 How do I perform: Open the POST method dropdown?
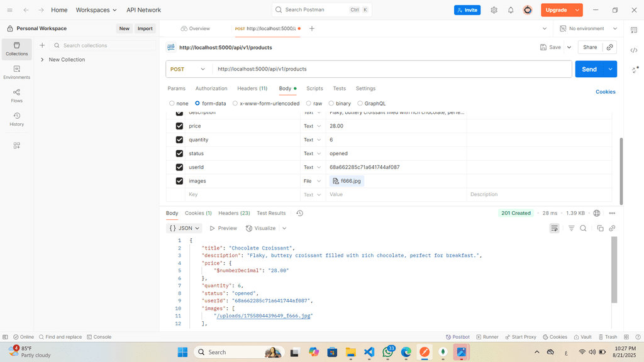[x=188, y=69]
